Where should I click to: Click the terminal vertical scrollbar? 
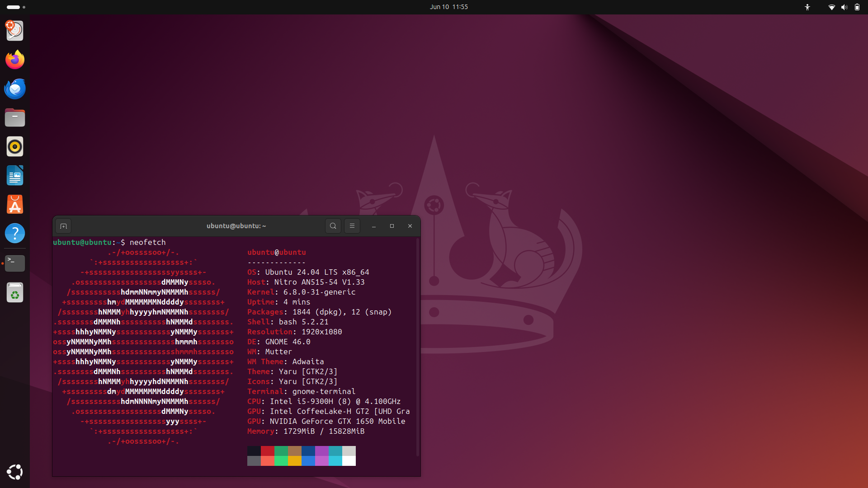(418, 347)
